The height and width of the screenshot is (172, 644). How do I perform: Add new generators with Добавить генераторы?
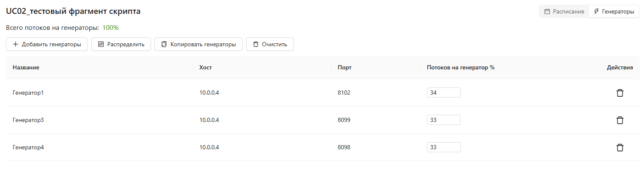(47, 44)
